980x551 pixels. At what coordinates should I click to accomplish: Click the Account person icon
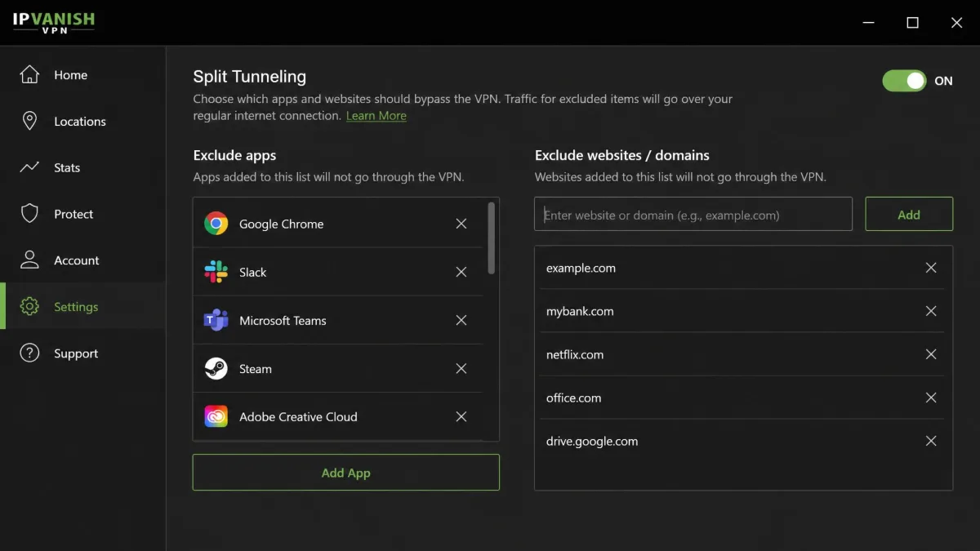point(29,260)
